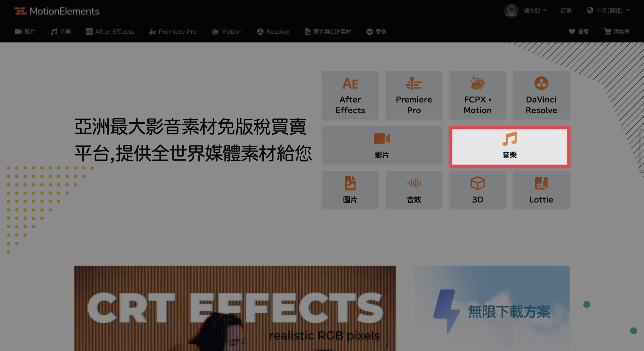644x351 pixels.
Task: Click the 訂價 pricing link
Action: 566,10
